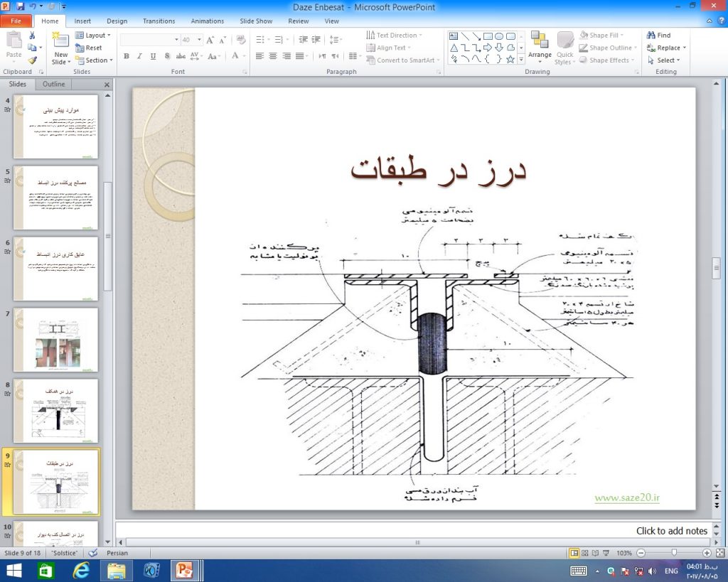728x582 pixels.
Task: Click the Find binoculars button
Action: 658,35
